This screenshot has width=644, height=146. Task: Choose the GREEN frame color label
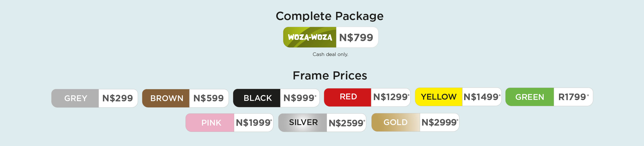[x=530, y=97]
